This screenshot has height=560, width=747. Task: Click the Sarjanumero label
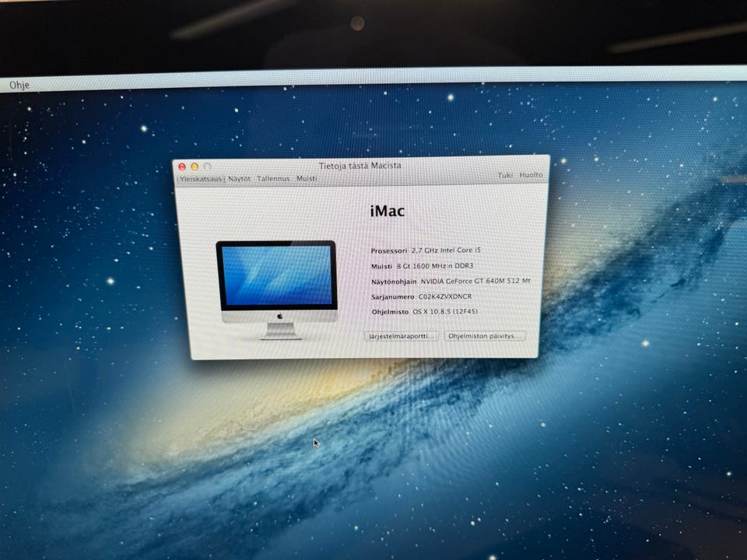tap(392, 296)
